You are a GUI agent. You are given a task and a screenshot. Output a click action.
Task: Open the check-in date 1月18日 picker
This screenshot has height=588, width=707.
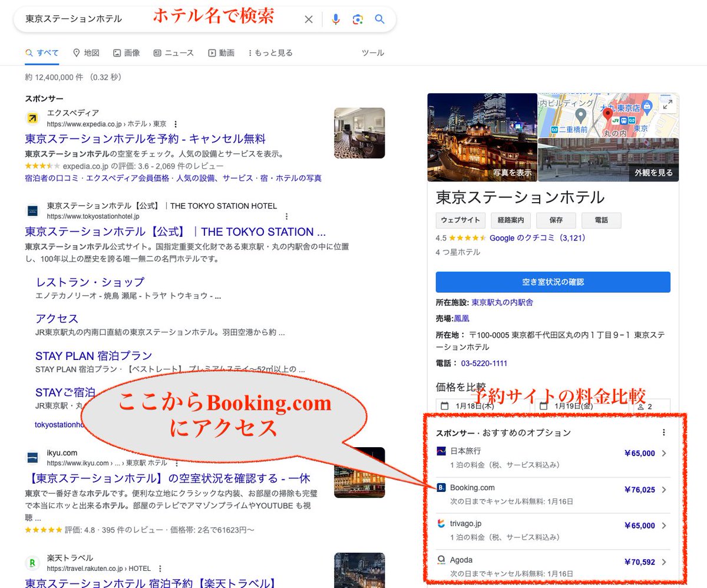click(483, 406)
